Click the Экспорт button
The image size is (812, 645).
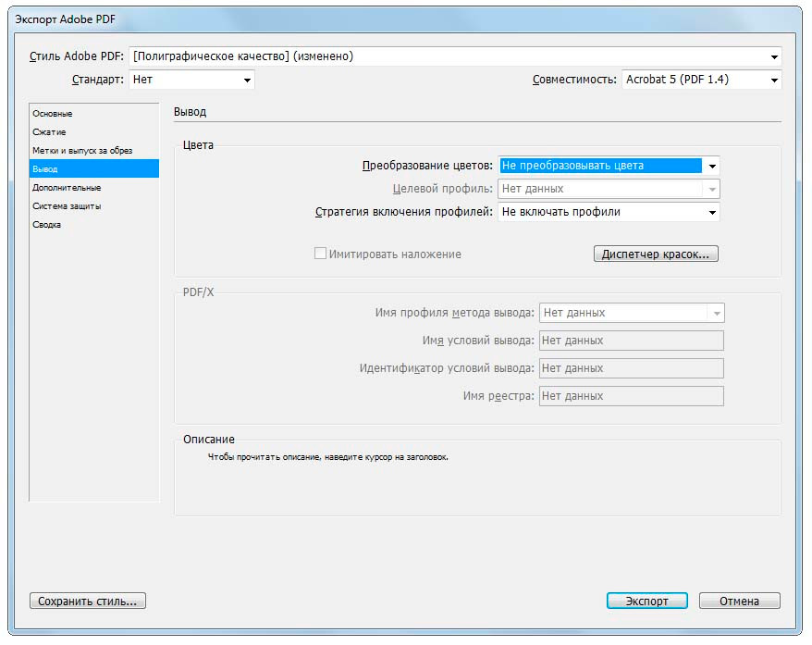pos(646,601)
